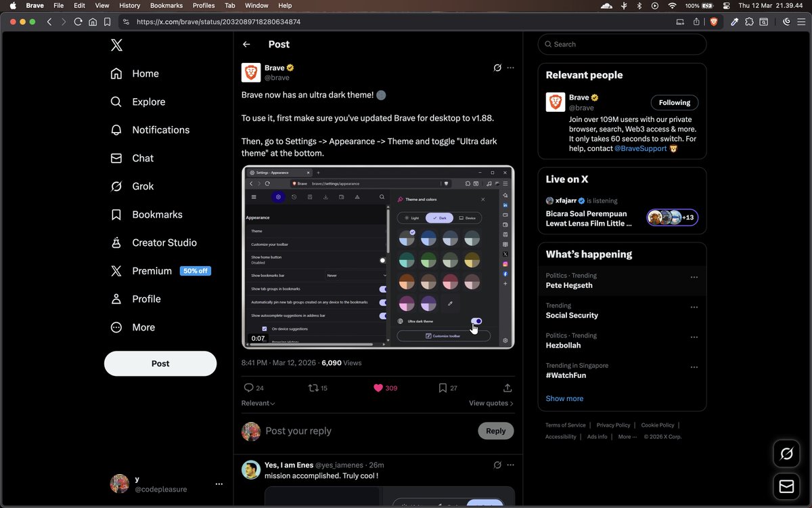The height and width of the screenshot is (508, 812).
Task: Click the Reply button
Action: point(496,431)
